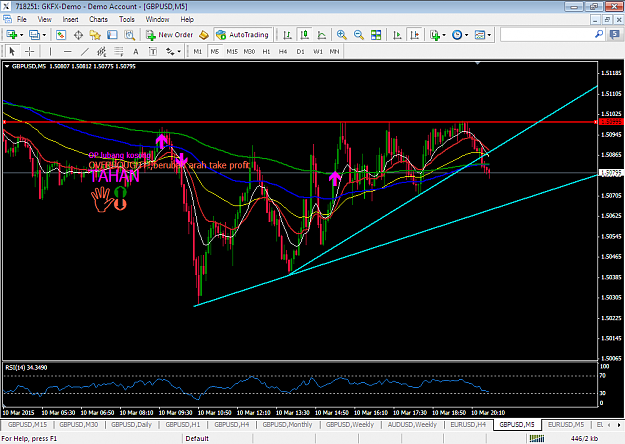
Task: Switch to candlestick chart mode
Action: point(305,35)
